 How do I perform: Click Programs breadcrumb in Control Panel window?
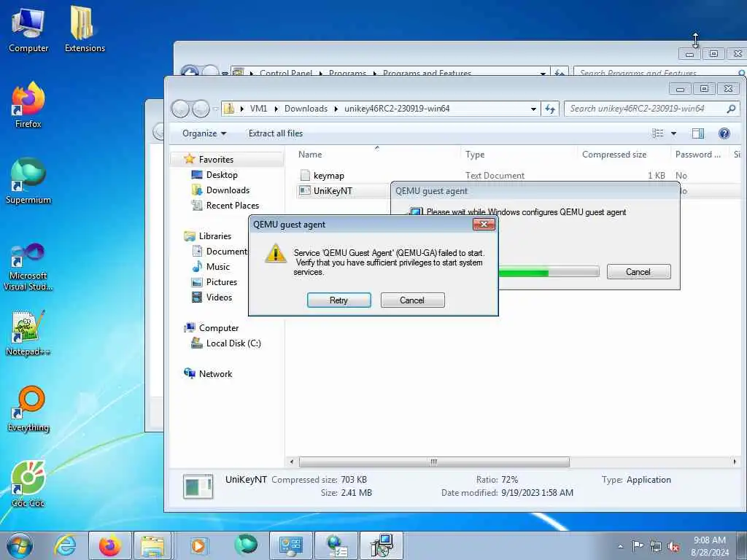click(x=347, y=73)
